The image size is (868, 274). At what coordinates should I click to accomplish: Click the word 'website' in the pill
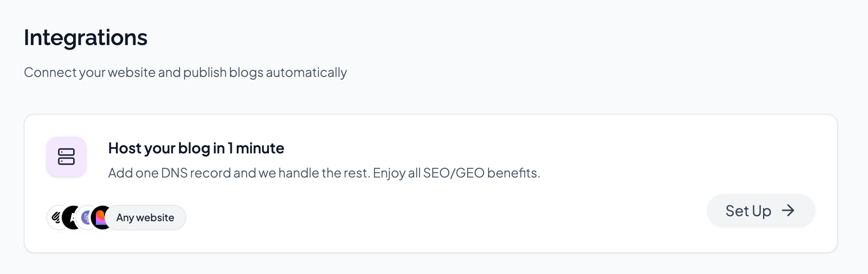click(x=155, y=218)
